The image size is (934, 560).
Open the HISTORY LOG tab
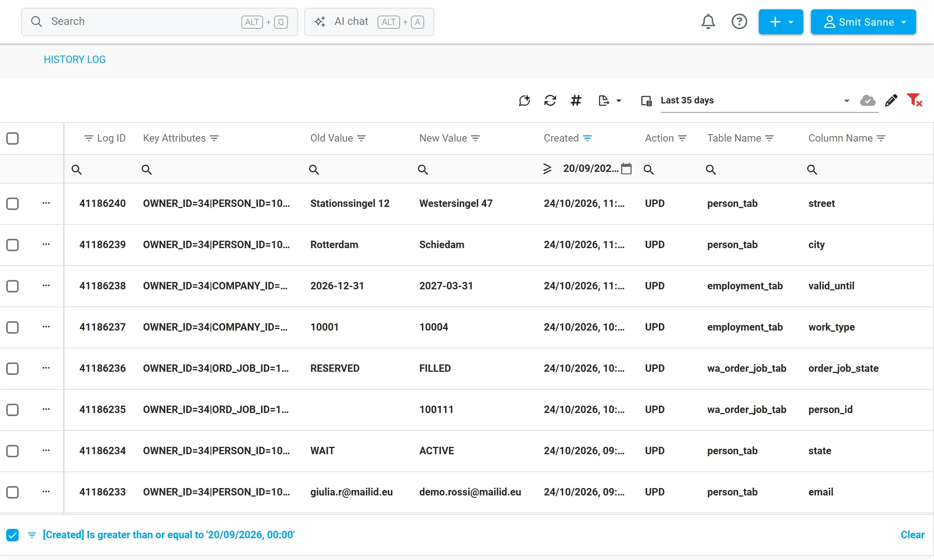tap(75, 59)
